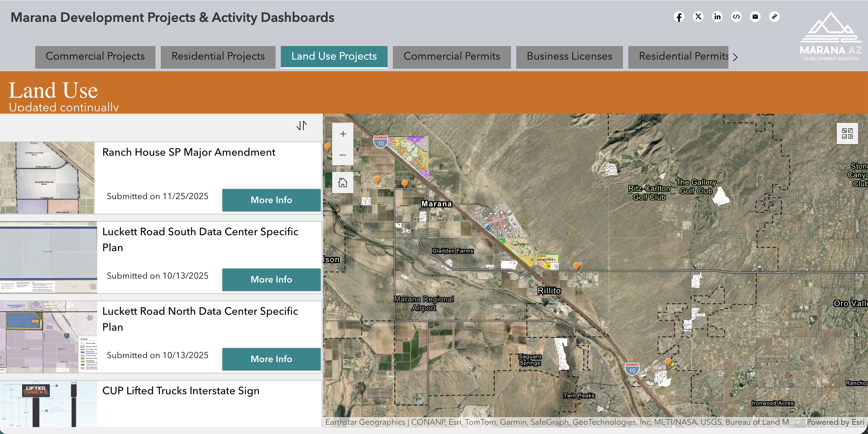Open the Business Licenses tab

click(569, 56)
